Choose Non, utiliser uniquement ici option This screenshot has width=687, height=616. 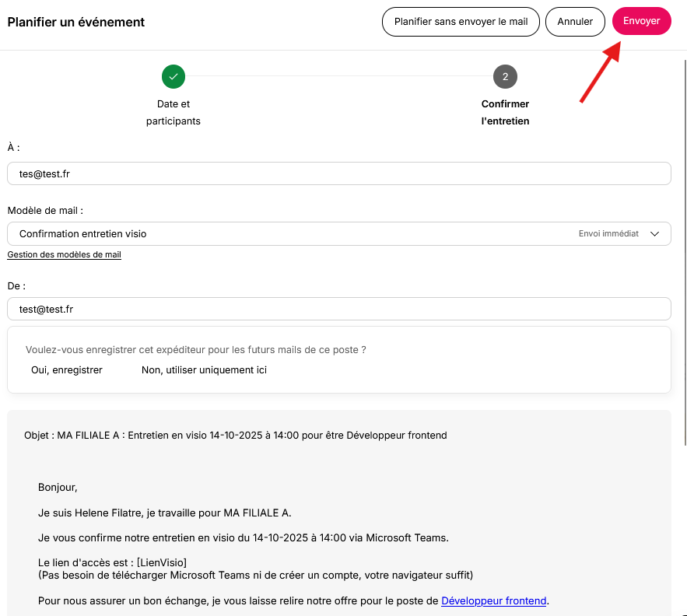204,369
